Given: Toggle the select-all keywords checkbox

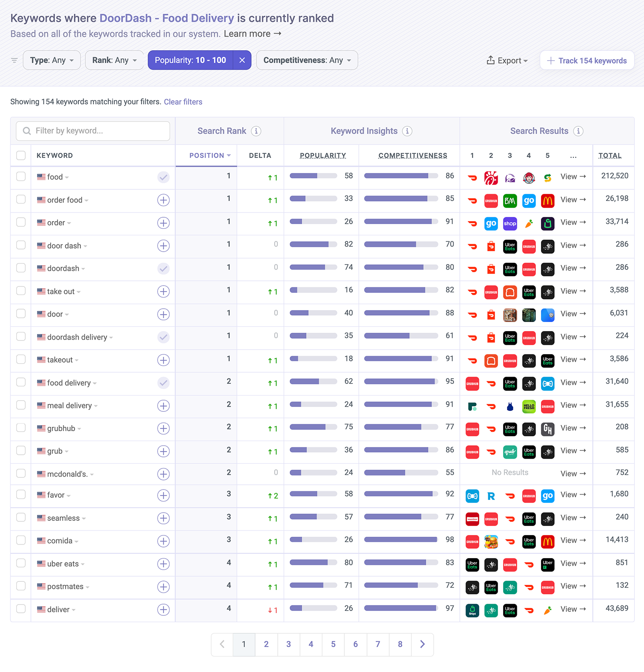Looking at the screenshot, I should tap(21, 155).
